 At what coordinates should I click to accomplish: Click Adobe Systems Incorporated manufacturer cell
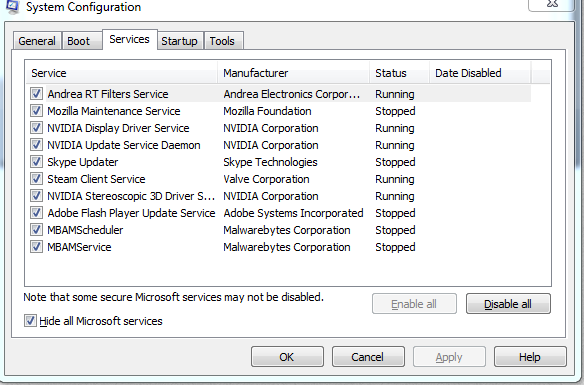click(293, 213)
